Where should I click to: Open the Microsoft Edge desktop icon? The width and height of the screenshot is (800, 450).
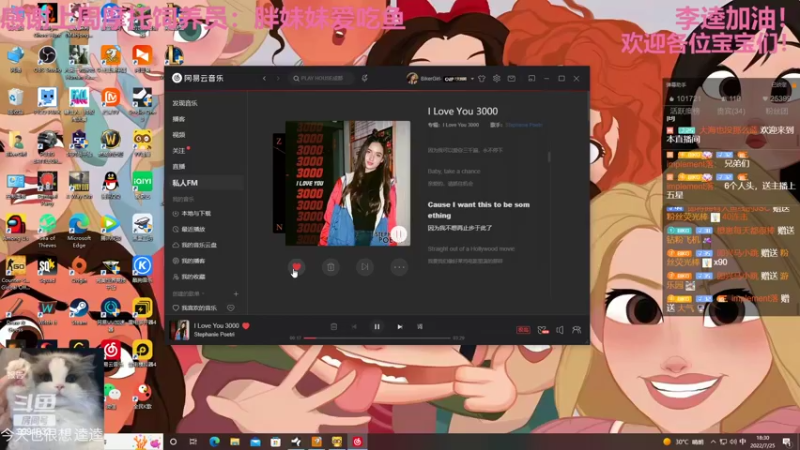[79, 231]
